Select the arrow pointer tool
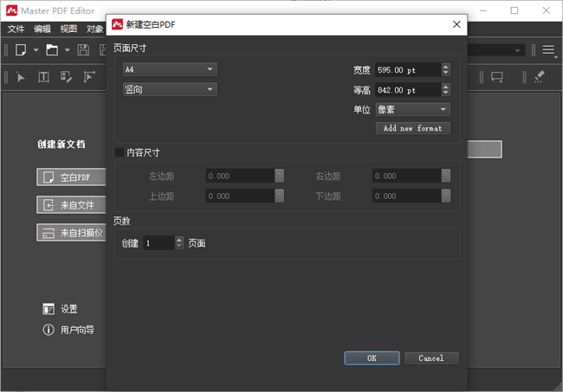This screenshot has width=563, height=392. pyautogui.click(x=21, y=77)
